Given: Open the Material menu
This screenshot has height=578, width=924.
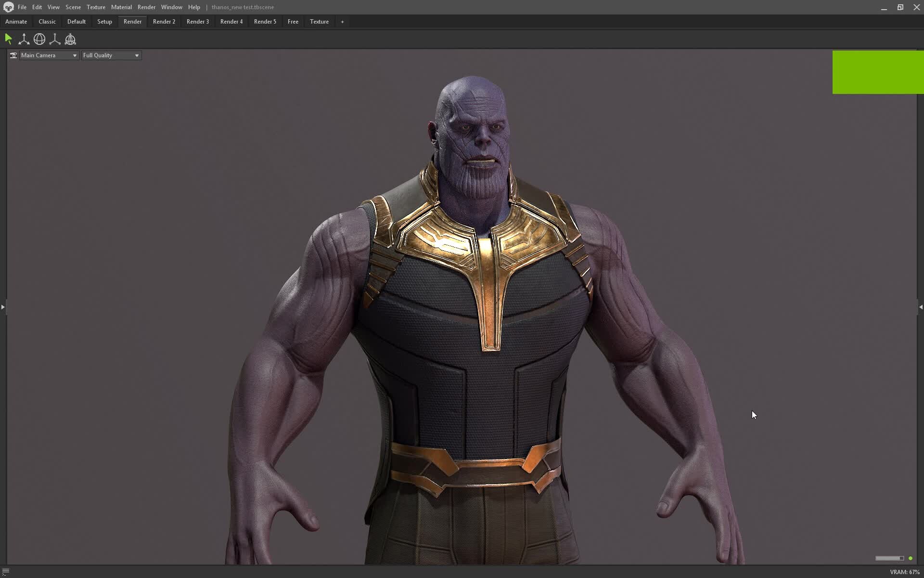Looking at the screenshot, I should [121, 7].
